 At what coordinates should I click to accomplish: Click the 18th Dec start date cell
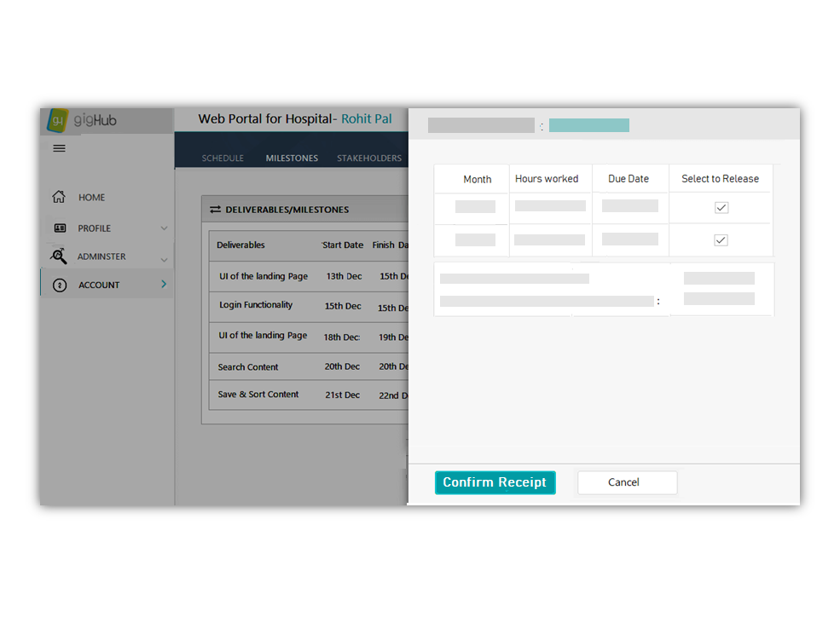[x=342, y=337]
